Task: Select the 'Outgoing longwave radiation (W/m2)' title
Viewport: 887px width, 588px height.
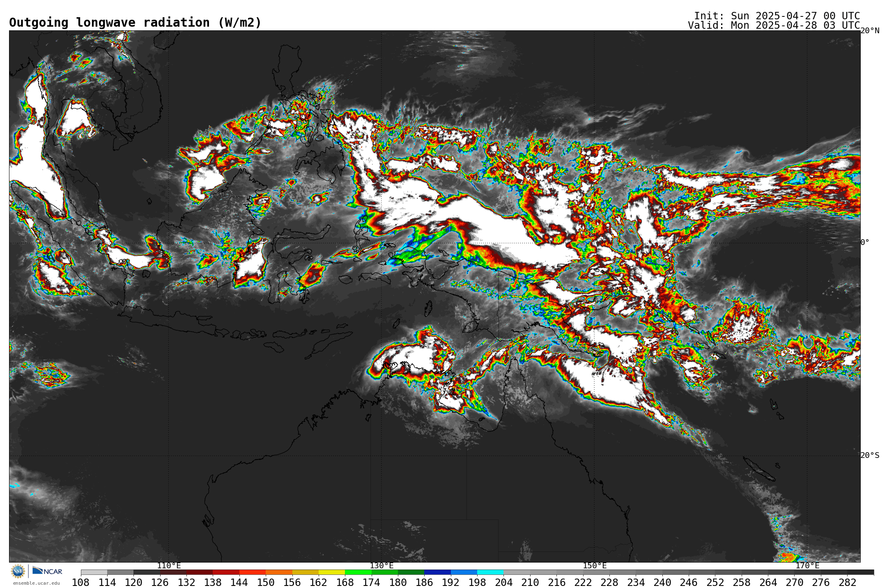Action: 135,23
